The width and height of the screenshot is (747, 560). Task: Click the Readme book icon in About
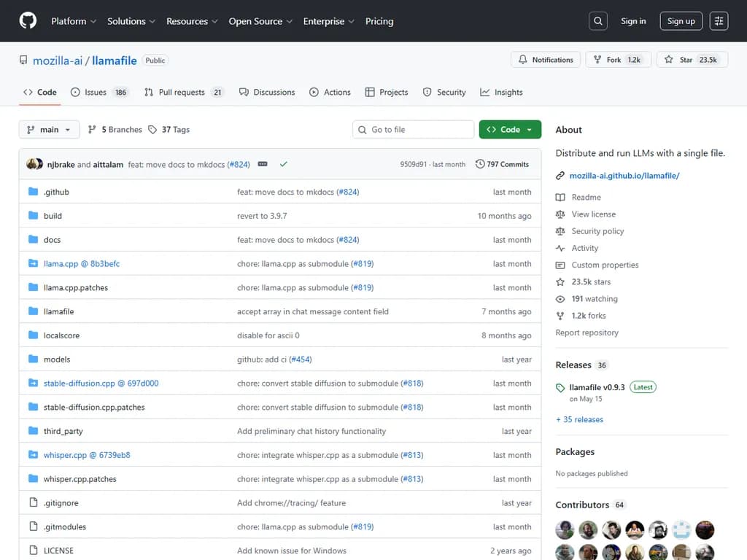[x=560, y=197]
